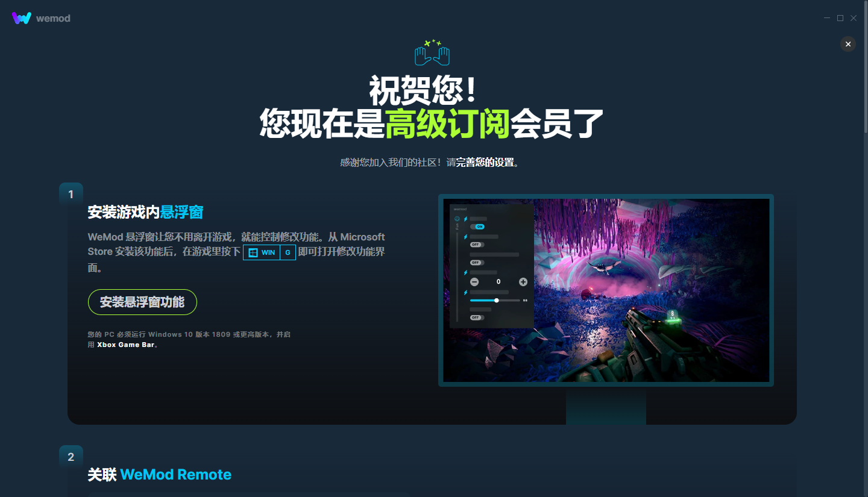Click the 完善您的设置 link text
868x497 pixels.
[x=485, y=162]
